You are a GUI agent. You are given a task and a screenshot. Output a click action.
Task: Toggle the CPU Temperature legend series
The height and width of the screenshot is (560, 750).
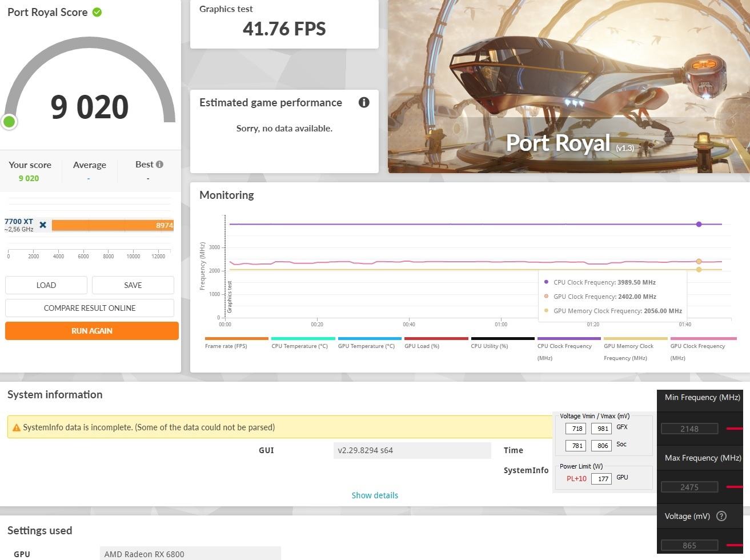[x=303, y=343]
